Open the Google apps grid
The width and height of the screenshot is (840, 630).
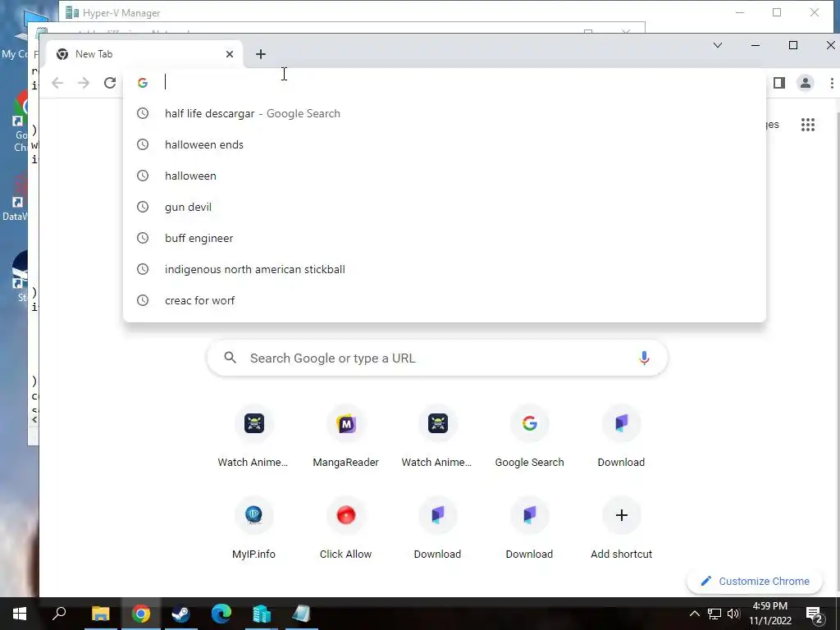pyautogui.click(x=808, y=125)
